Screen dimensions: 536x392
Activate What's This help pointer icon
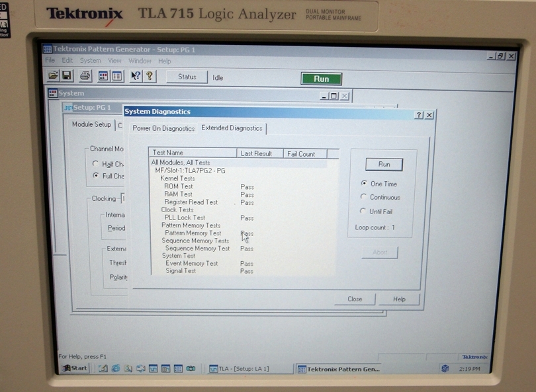coord(136,76)
